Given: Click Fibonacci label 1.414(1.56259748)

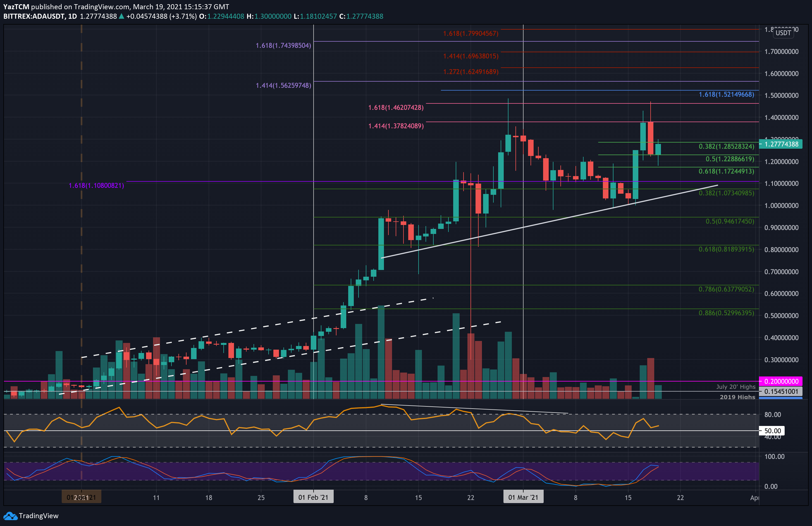Looking at the screenshot, I should [283, 86].
